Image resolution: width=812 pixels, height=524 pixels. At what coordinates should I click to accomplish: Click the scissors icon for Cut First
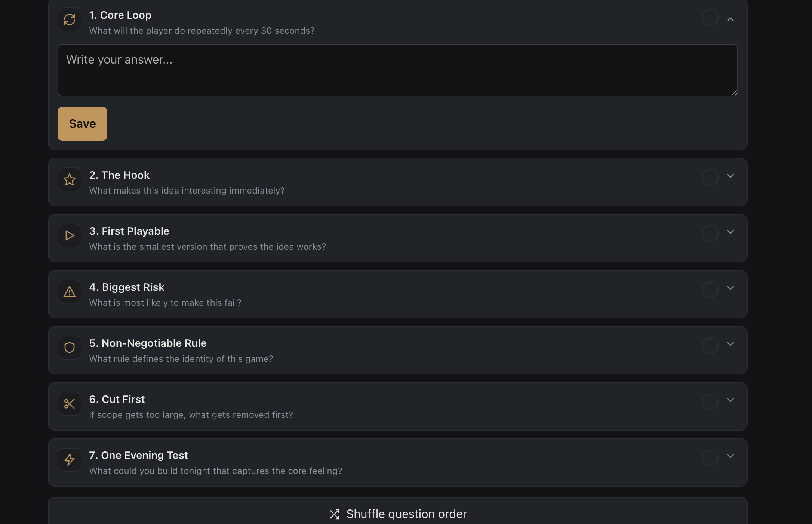click(70, 404)
